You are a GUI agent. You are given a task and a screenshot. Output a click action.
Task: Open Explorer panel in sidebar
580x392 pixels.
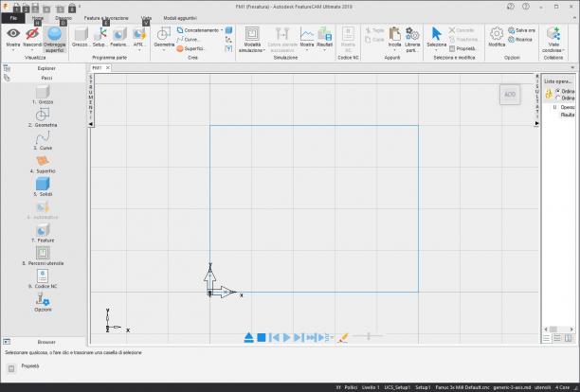click(x=46, y=68)
